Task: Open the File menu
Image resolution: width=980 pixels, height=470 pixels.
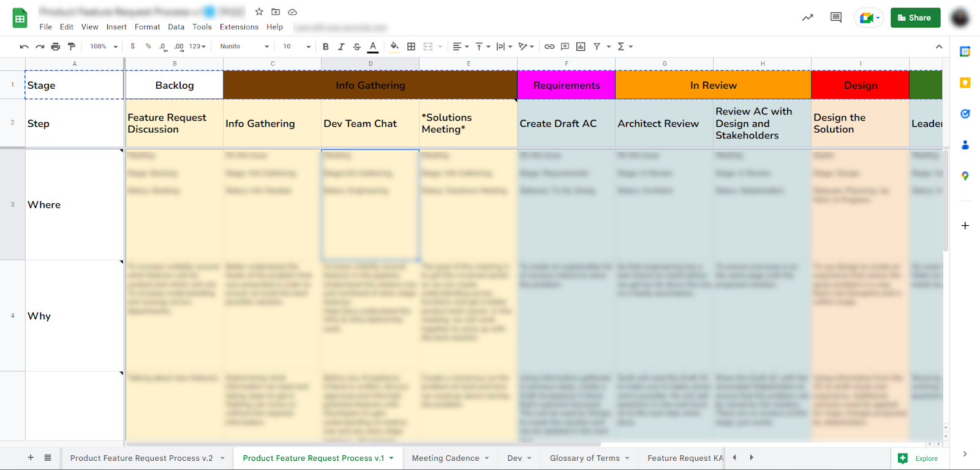Action: pos(45,27)
